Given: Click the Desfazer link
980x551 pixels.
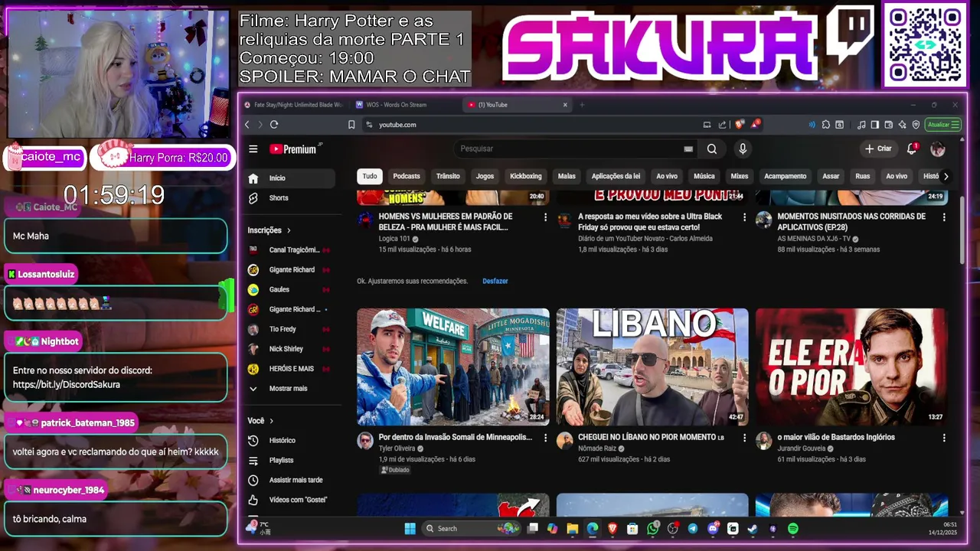Looking at the screenshot, I should click(495, 281).
